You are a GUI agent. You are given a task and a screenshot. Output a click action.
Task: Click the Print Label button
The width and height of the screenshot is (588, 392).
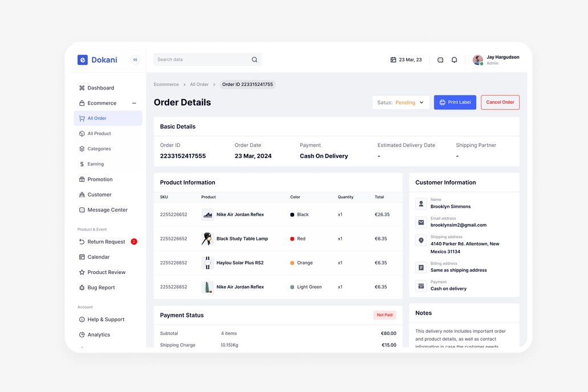455,103
